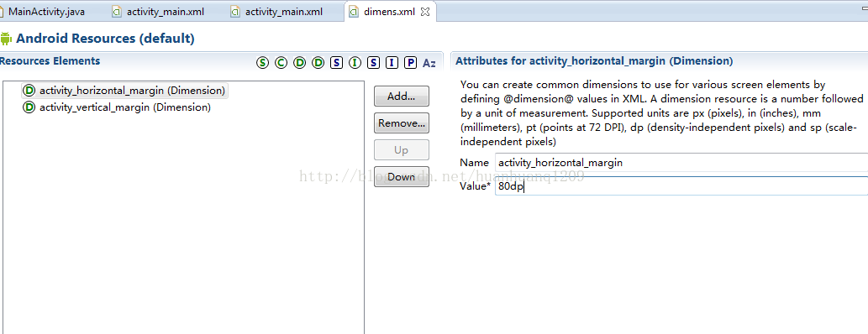868x334 pixels.
Task: Click the Name input field
Action: [x=681, y=163]
